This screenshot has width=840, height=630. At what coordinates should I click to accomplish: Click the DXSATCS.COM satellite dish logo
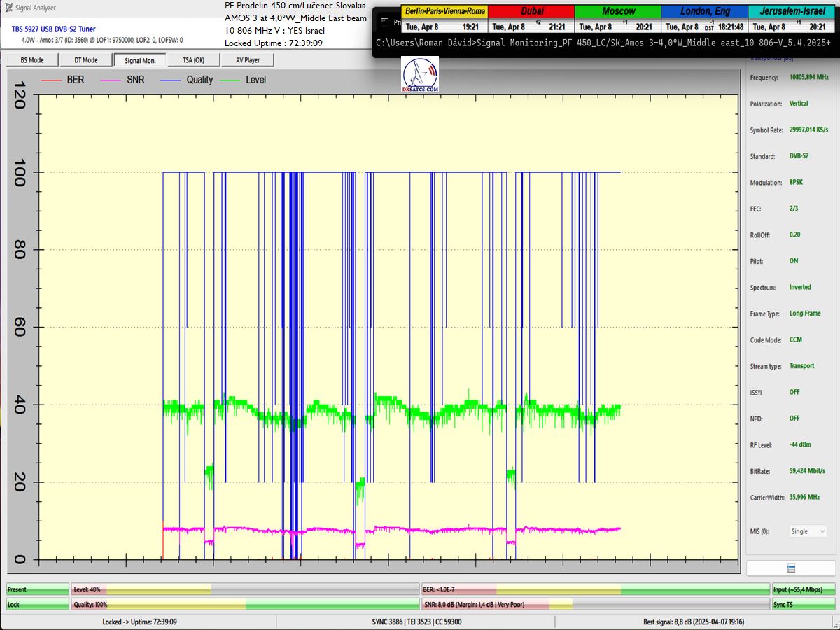click(x=420, y=76)
